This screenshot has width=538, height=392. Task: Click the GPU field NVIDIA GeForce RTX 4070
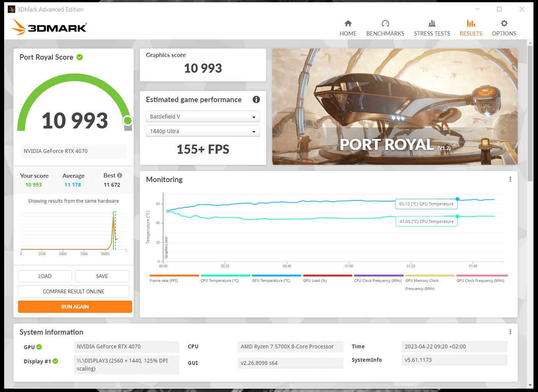pyautogui.click(x=126, y=347)
